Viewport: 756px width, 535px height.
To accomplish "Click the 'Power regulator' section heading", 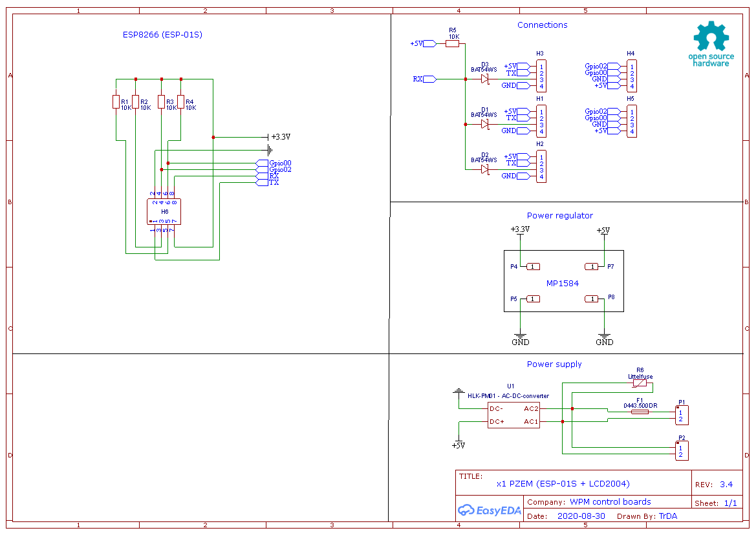I will pyautogui.click(x=560, y=216).
